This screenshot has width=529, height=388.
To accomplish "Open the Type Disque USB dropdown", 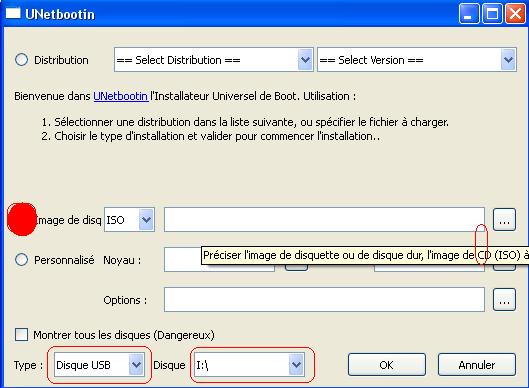I will pos(100,365).
